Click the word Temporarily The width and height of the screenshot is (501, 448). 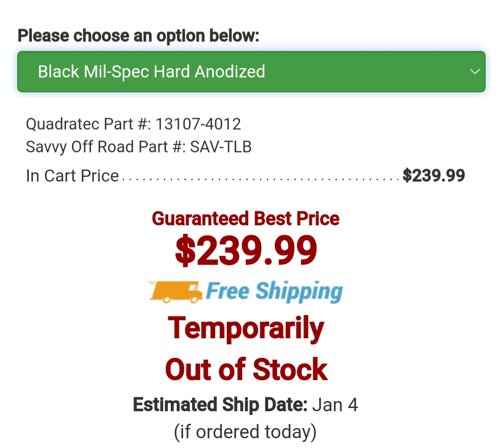click(246, 328)
